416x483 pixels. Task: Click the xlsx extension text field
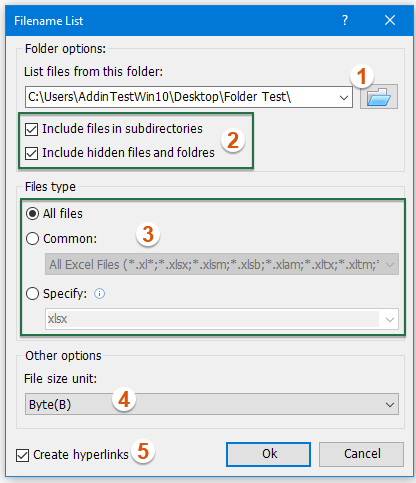tap(213, 319)
